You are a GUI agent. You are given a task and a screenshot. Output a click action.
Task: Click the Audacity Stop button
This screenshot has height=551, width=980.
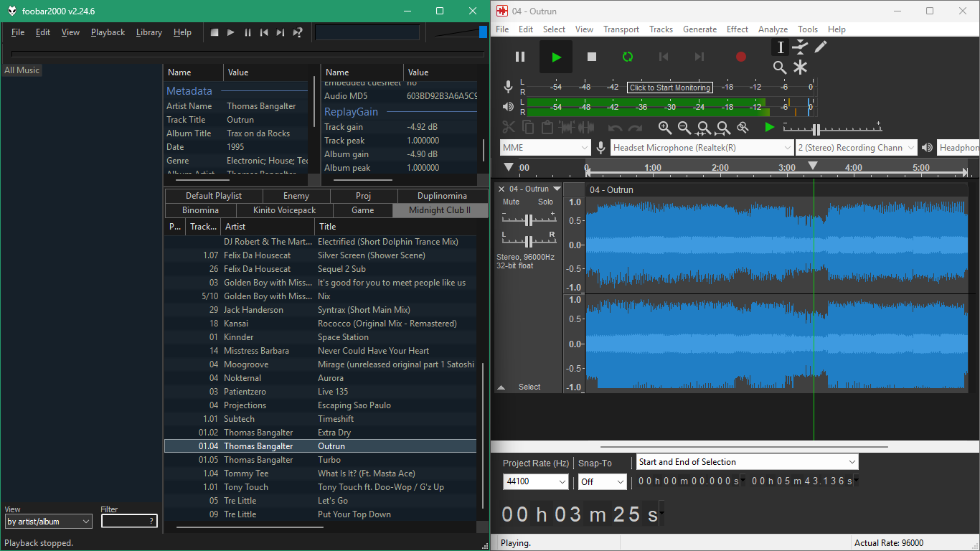click(x=592, y=57)
